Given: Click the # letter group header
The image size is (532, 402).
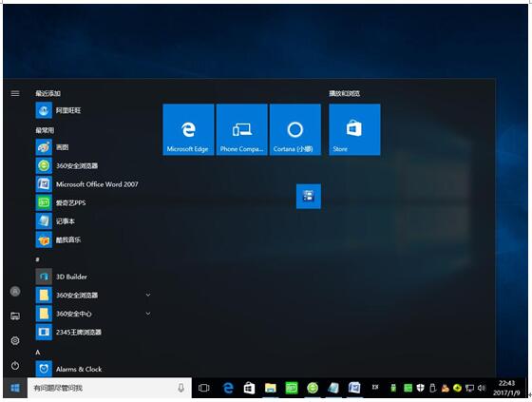Looking at the screenshot, I should (x=38, y=259).
